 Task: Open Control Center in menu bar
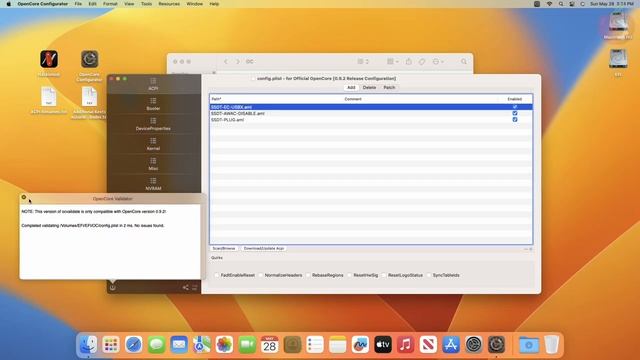(572, 4)
